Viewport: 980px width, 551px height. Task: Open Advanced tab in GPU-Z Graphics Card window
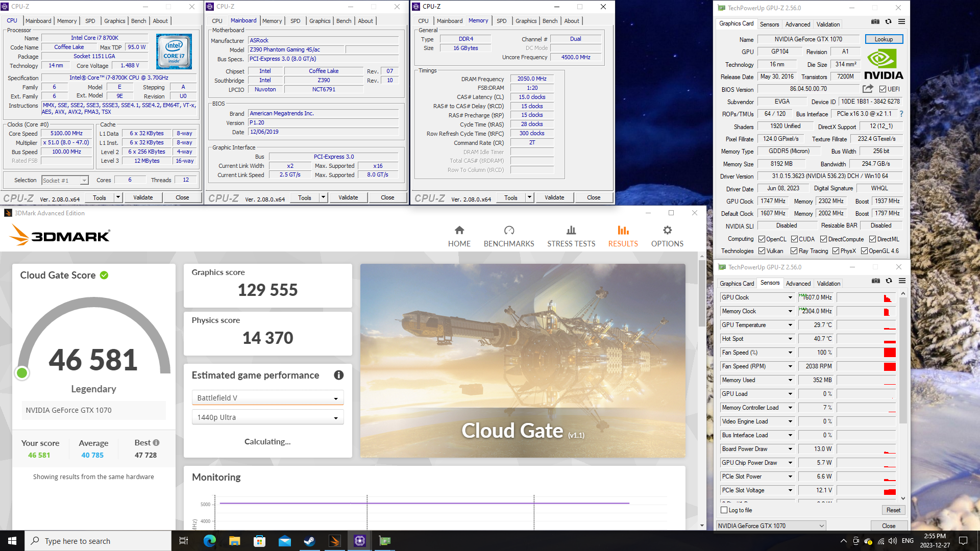point(797,24)
